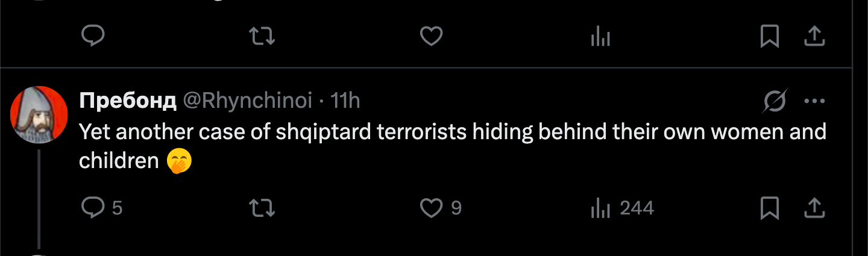Bookmark the upper tweet
Image resolution: width=868 pixels, height=256 pixels.
(769, 37)
